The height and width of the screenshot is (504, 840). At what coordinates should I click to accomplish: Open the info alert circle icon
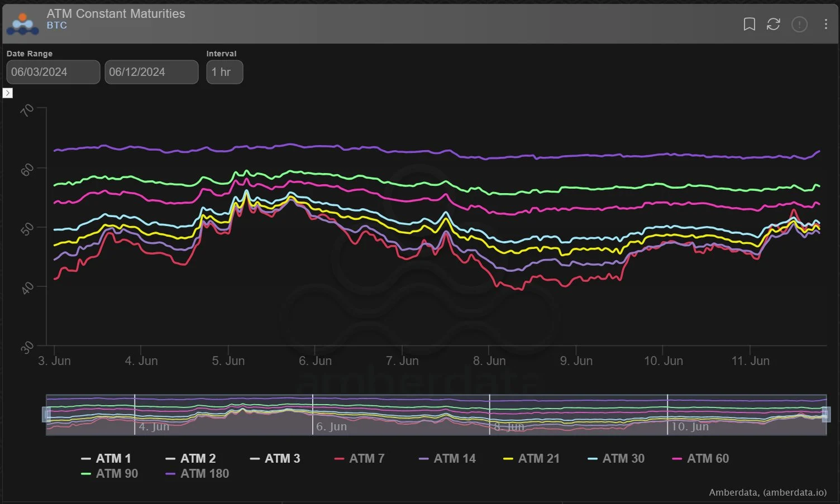[799, 24]
